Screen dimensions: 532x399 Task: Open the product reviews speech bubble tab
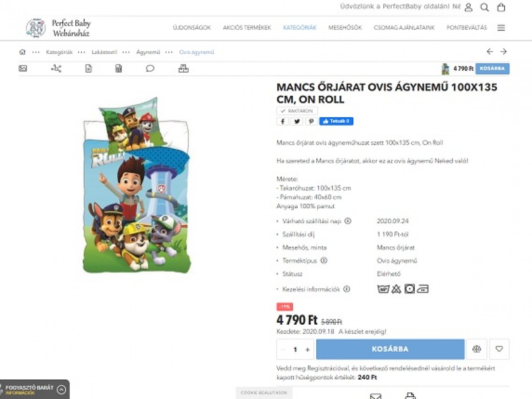(x=150, y=69)
